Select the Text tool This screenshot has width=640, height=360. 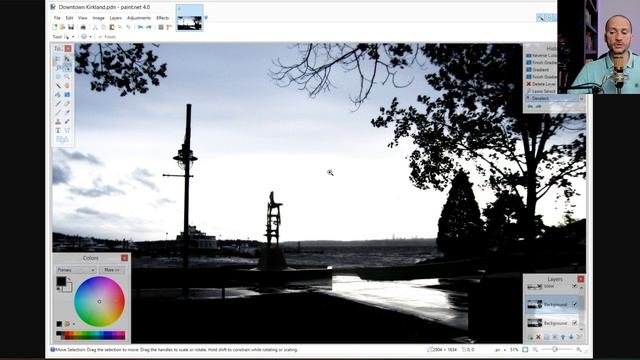[x=58, y=131]
